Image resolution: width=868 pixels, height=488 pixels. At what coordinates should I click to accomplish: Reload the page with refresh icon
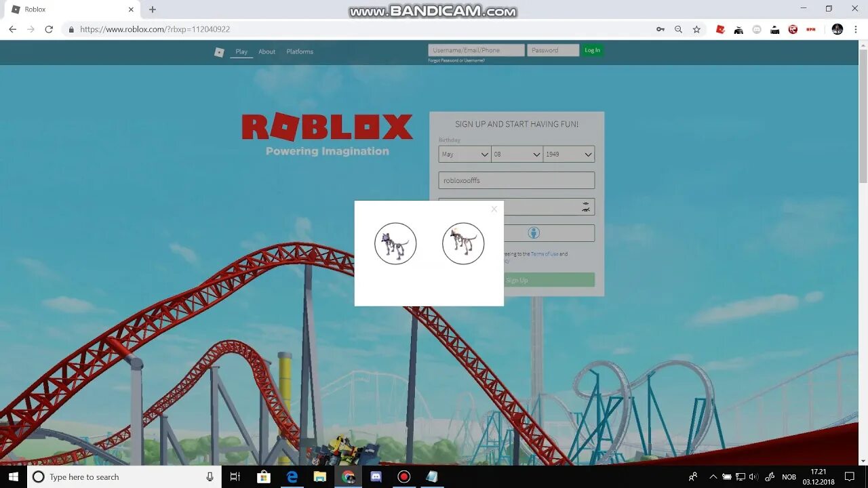pyautogui.click(x=49, y=29)
